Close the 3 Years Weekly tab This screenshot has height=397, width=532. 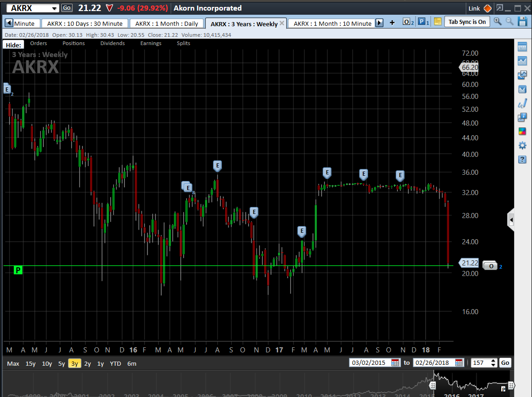(x=282, y=23)
